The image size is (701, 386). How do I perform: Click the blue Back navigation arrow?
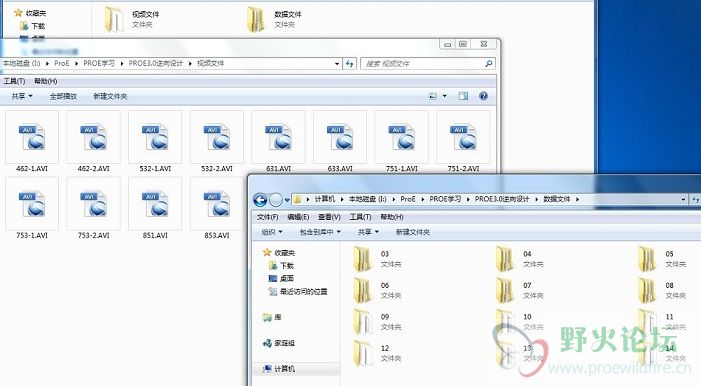pos(260,199)
